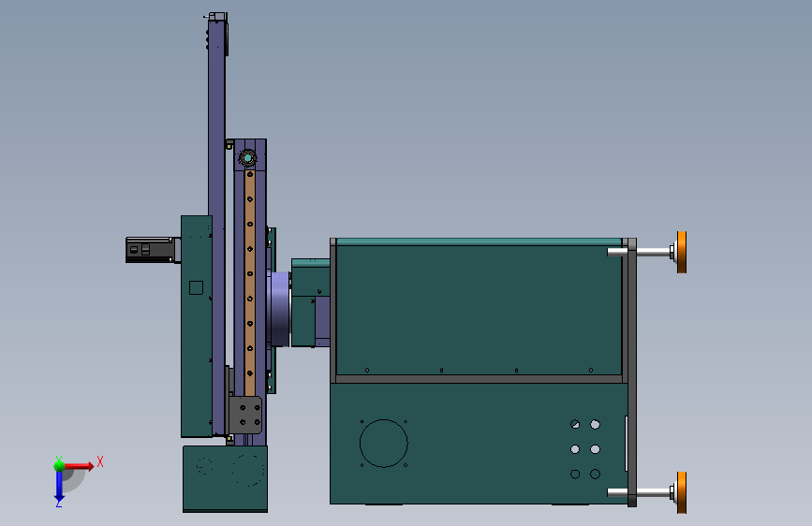Click the red X axis arrow of triad
The width and height of the screenshot is (812, 526).
(80, 466)
